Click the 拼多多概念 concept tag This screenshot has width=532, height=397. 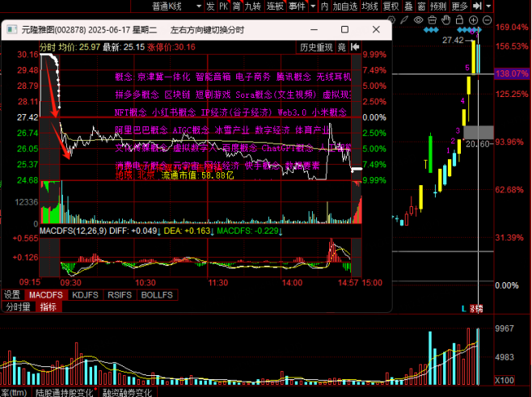[x=137, y=95]
